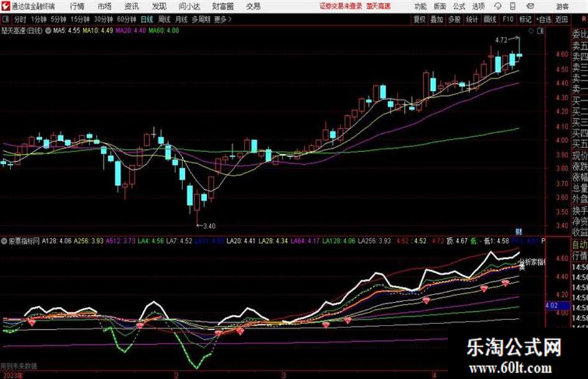Click the MA20: 4.40 indicator value
The width and height of the screenshot is (588, 379).
[131, 30]
